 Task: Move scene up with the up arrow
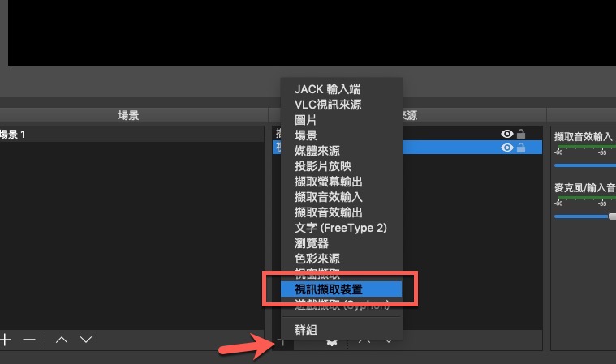62,340
